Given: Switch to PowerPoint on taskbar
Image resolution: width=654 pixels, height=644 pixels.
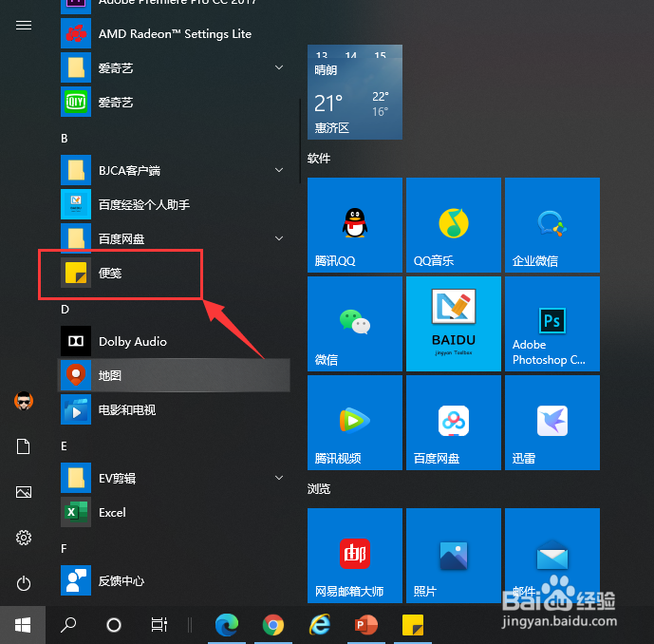Looking at the screenshot, I should [366, 625].
